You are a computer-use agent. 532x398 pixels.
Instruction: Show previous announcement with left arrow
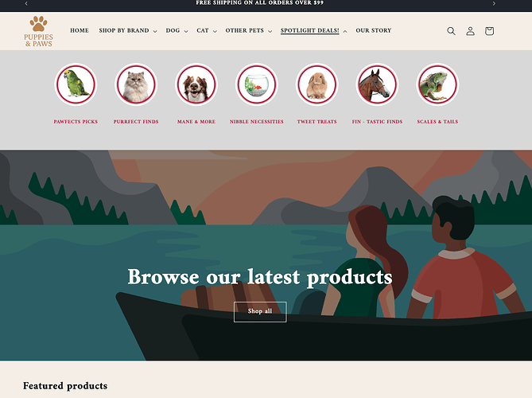pos(26,3)
